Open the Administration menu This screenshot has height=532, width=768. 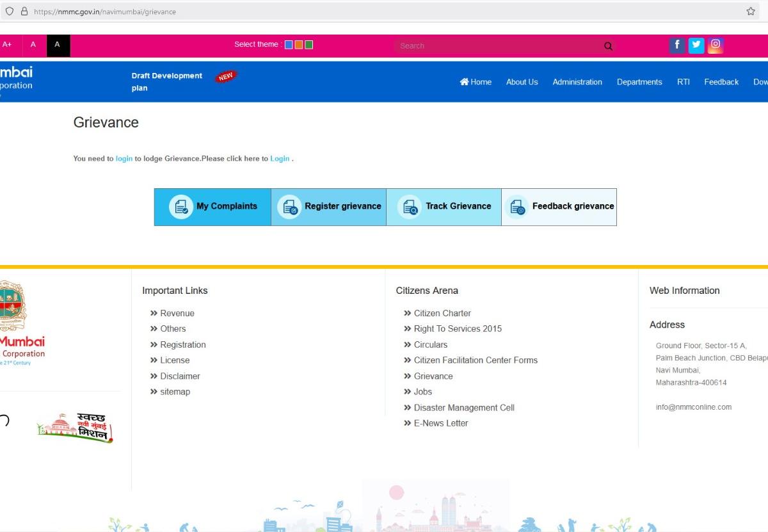coord(577,82)
